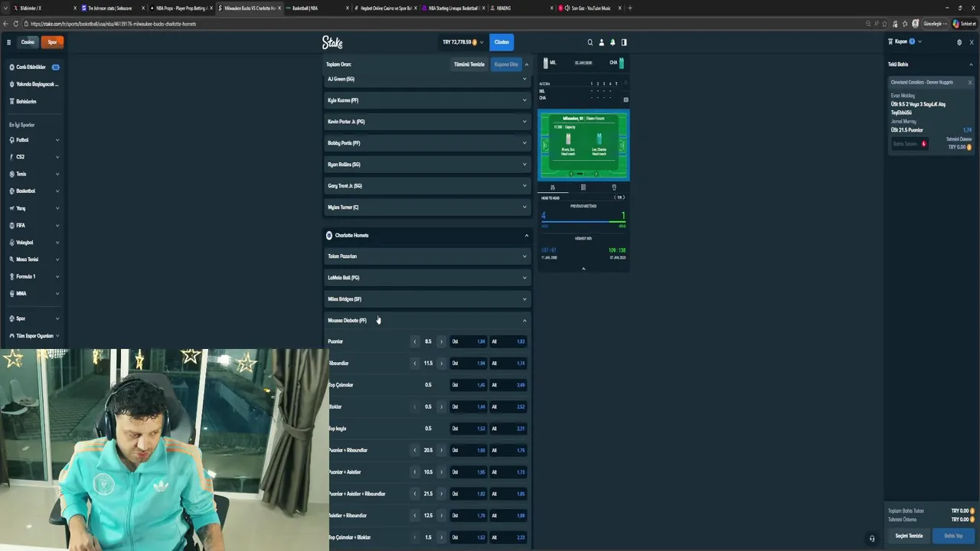Collapse the Tekli Bahis section

[x=971, y=64]
